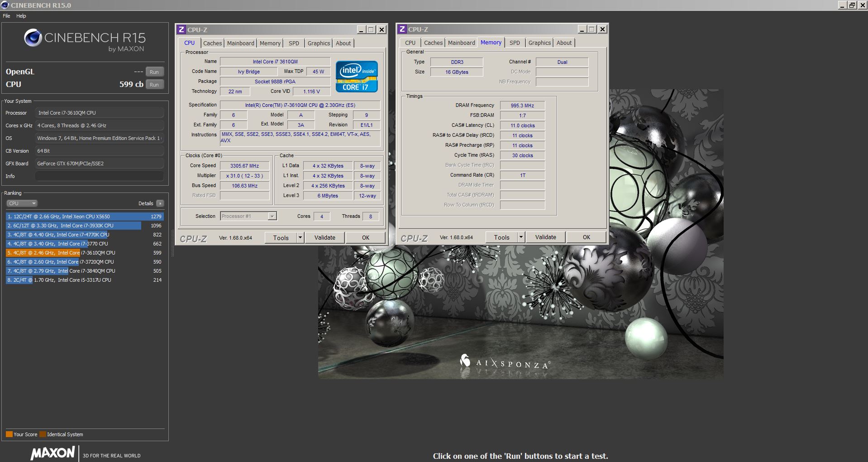The height and width of the screenshot is (462, 868).
Task: Click the GFX Board GeForce GTX 670M field
Action: (100, 164)
